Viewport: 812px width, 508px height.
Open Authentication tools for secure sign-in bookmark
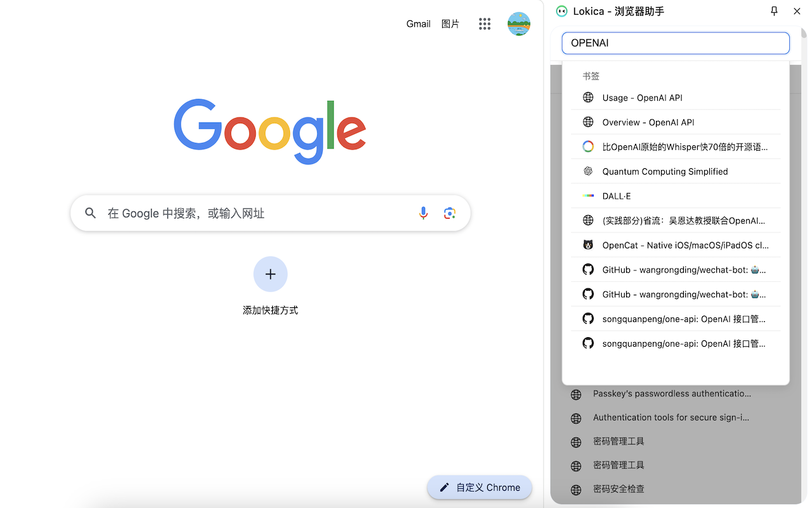(671, 417)
